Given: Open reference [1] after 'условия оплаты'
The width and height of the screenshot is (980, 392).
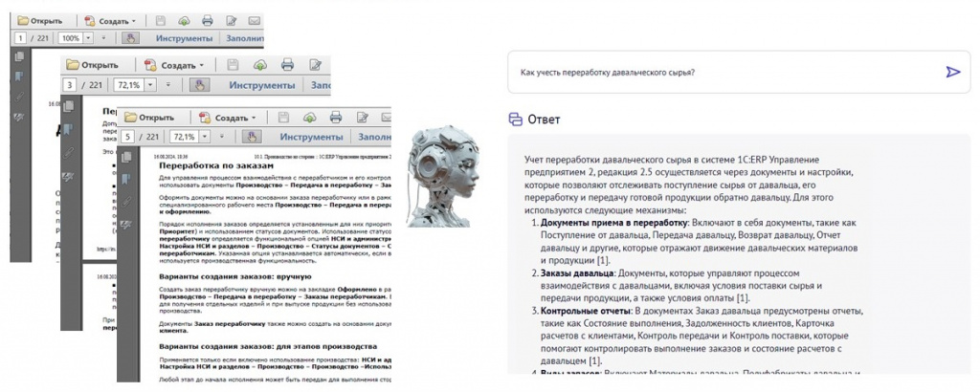Looking at the screenshot, I should 743,297.
